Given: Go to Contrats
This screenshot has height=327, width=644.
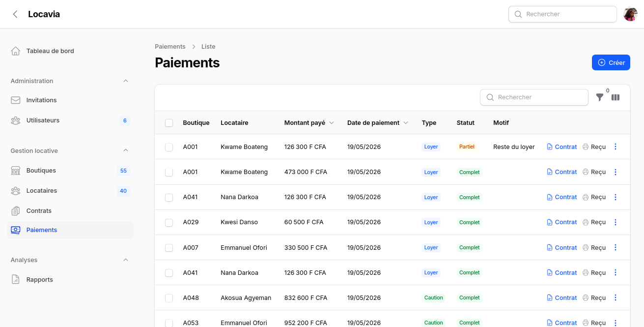Looking at the screenshot, I should [70, 211].
